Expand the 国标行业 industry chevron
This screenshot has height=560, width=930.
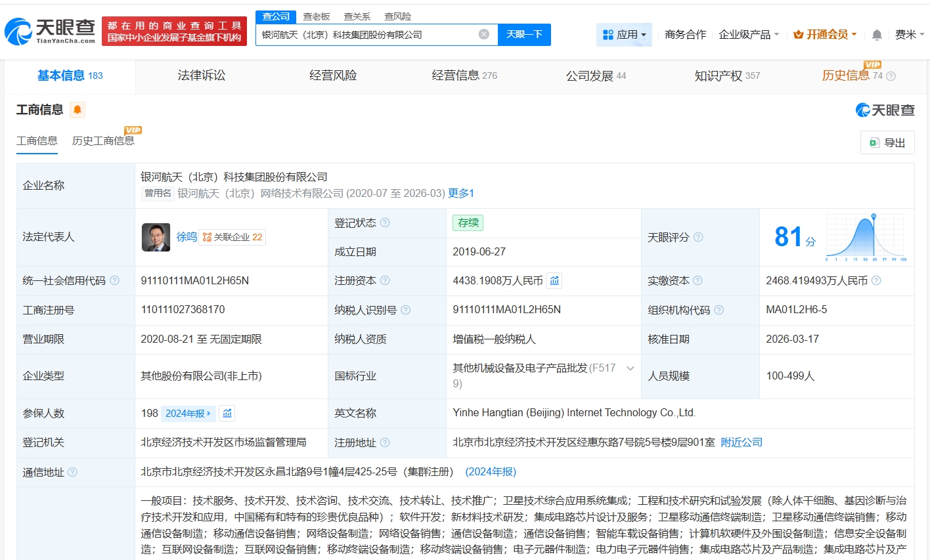(631, 368)
